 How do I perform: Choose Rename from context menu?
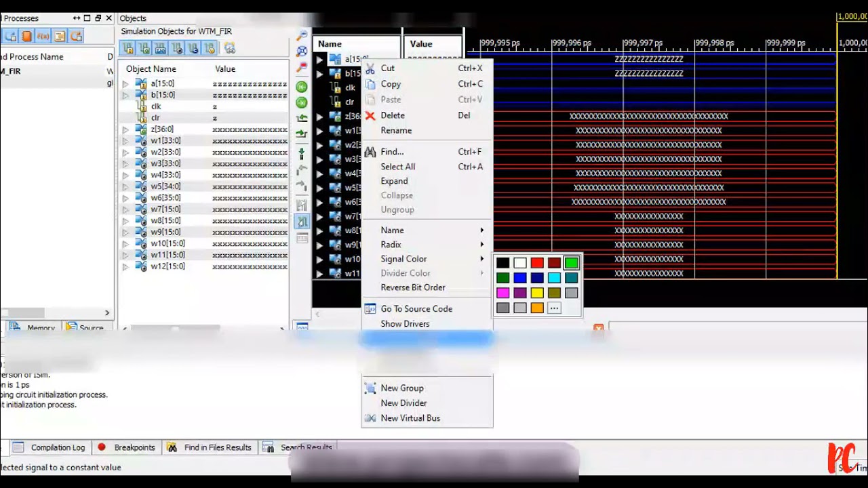pos(427,130)
